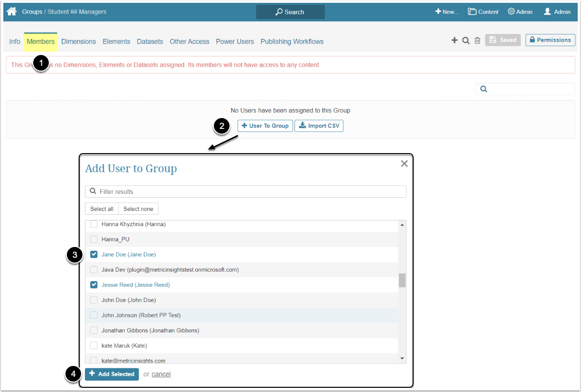
Task: Click the cancel link
Action: click(x=161, y=374)
